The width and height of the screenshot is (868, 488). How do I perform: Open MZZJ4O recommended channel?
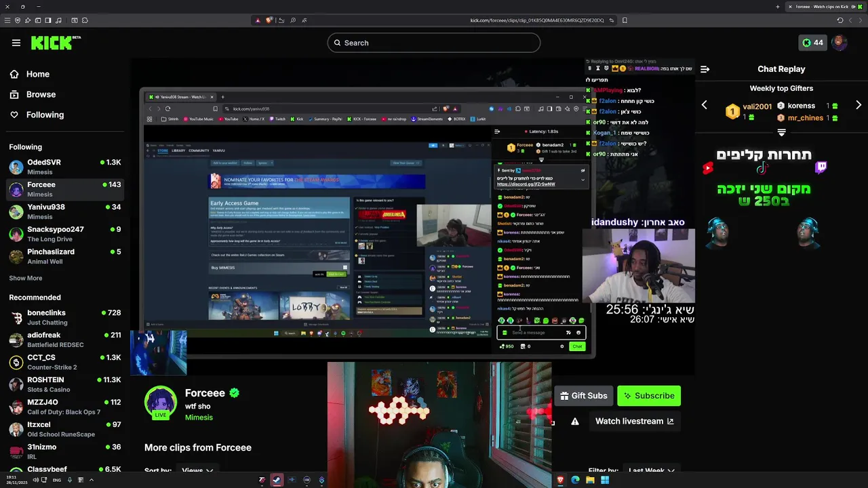click(65, 407)
